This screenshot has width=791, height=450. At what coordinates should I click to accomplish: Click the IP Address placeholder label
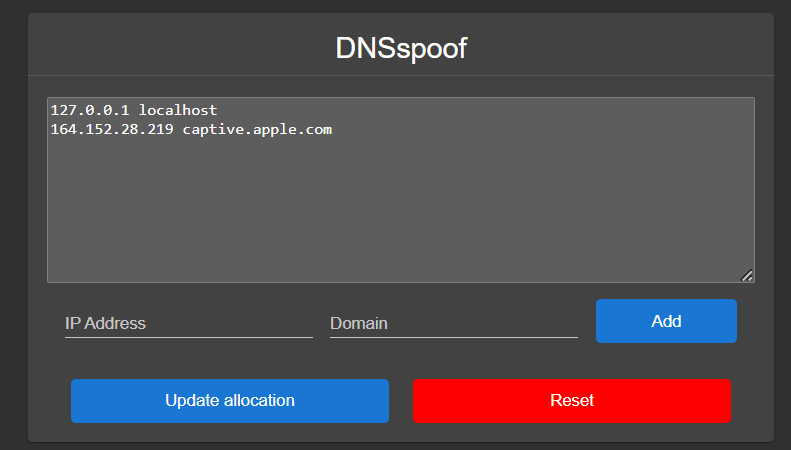[105, 323]
